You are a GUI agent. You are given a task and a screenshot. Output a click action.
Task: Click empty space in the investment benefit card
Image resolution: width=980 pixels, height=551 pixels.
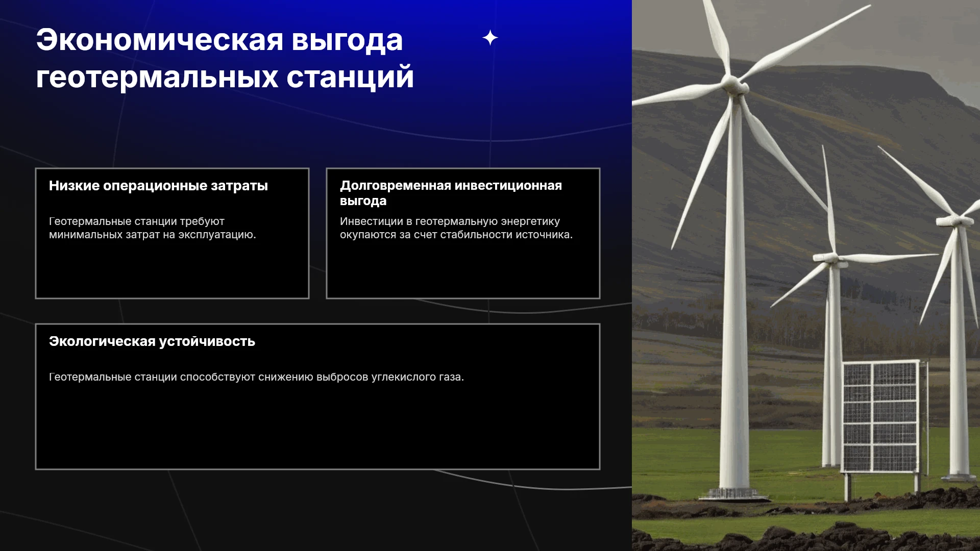click(463, 270)
